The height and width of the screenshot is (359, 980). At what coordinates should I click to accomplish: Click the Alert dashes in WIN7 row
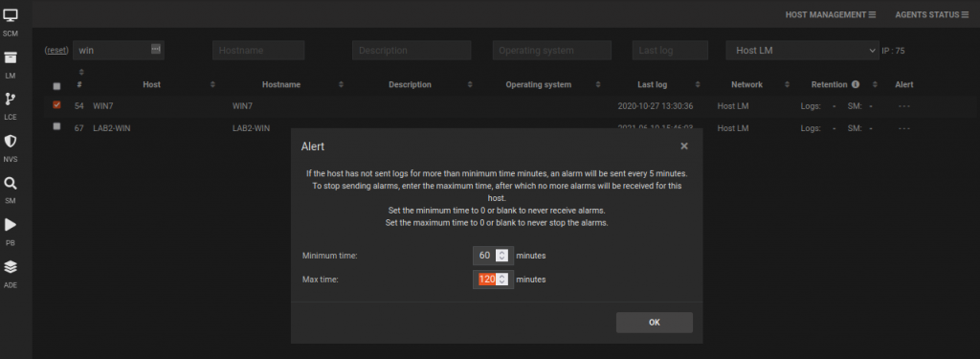(903, 106)
